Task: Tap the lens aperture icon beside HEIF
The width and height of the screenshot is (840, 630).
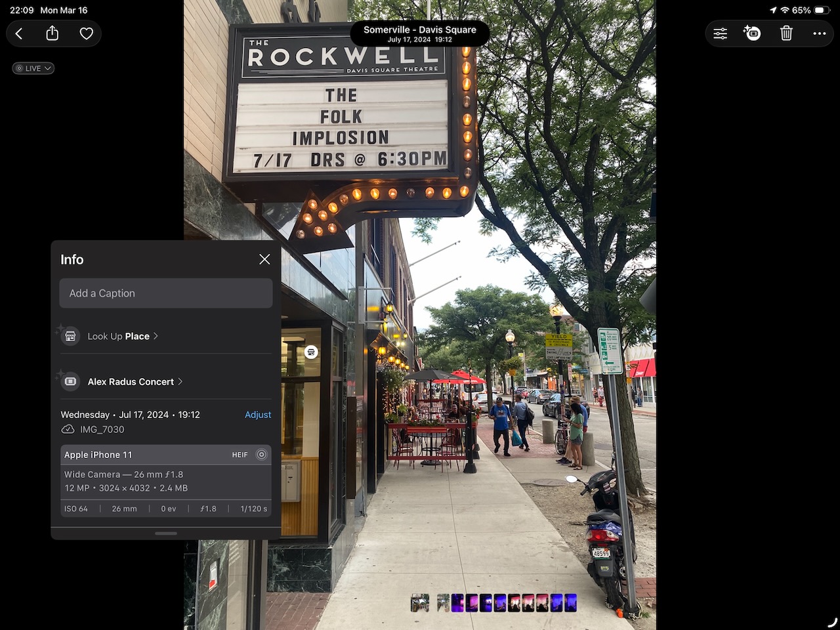Action: point(261,454)
